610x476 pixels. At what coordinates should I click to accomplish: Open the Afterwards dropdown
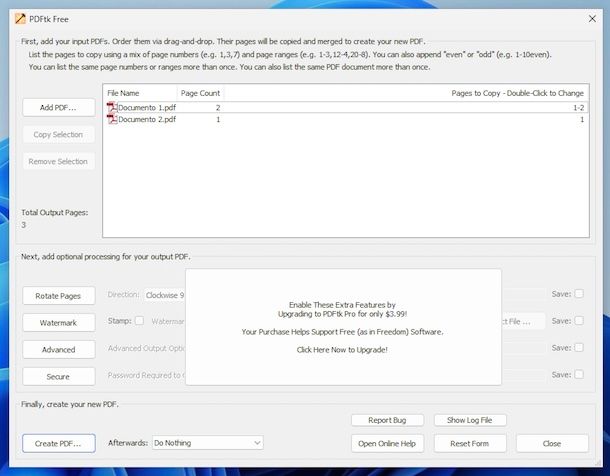point(207,442)
